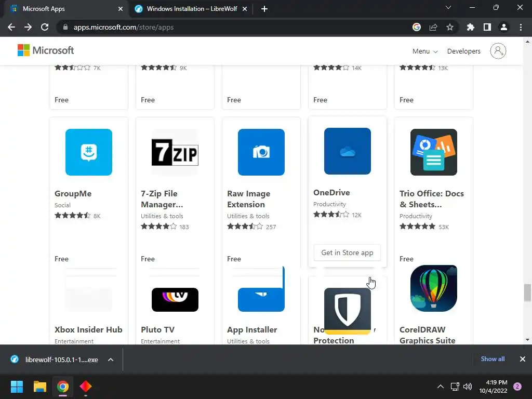This screenshot has height=399, width=532.
Task: Bookmark this page with star icon
Action: (449, 27)
